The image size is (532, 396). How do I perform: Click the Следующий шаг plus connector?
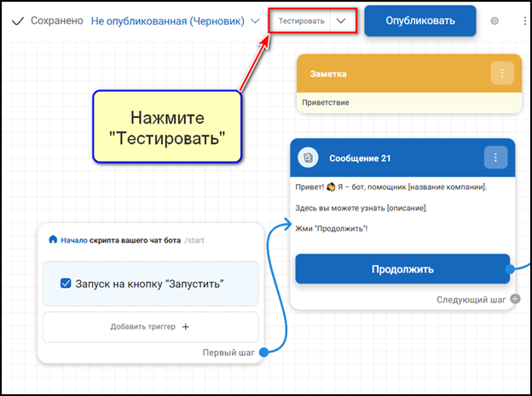click(514, 299)
